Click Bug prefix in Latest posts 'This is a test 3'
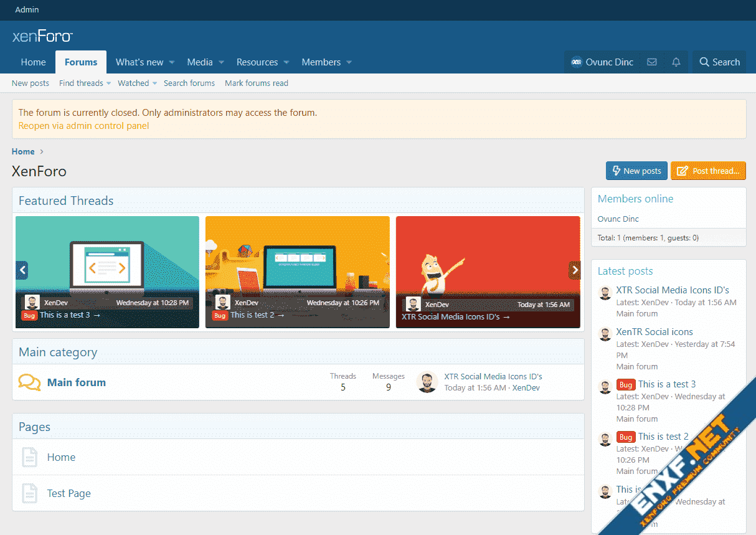Viewport: 756px width, 535px height. (626, 385)
